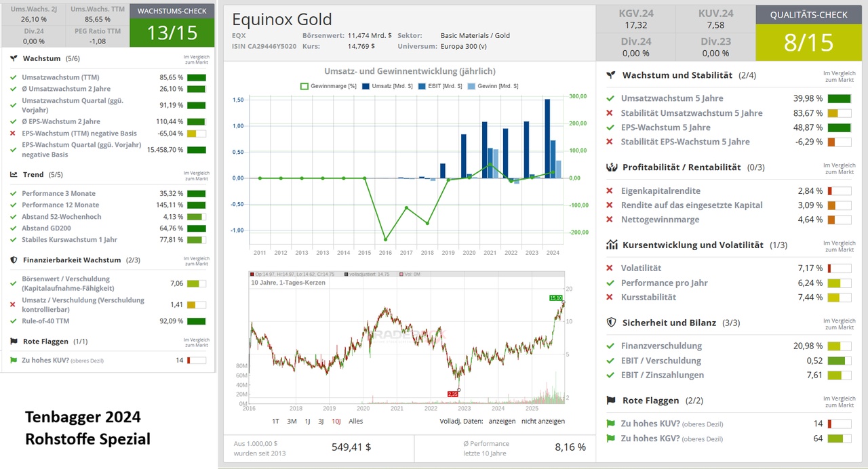Select the 10J chart timeframe
Image resolution: width=868 pixels, height=469 pixels.
coord(336,421)
